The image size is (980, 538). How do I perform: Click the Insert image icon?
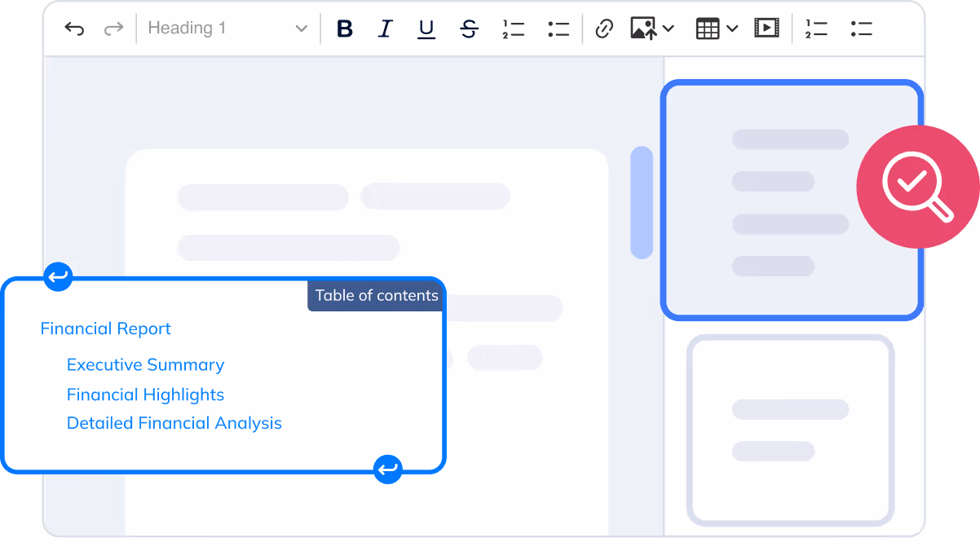click(643, 29)
